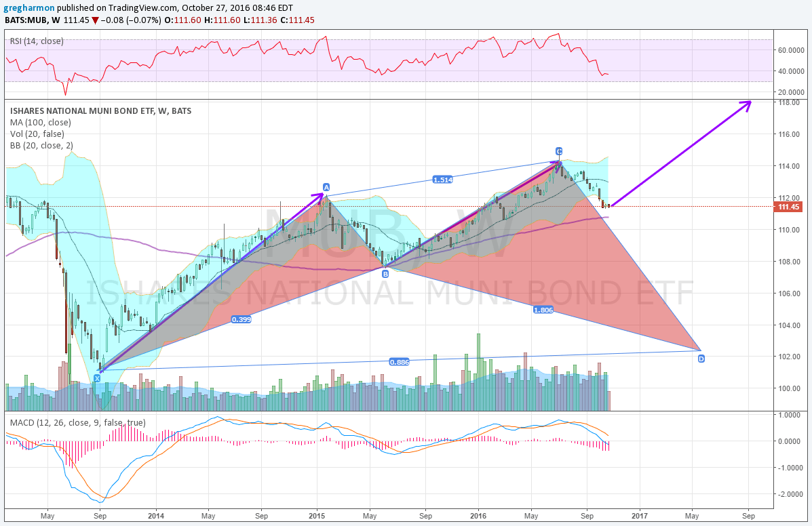Click the Vol (20, false) indicator label
Viewport: 812px width, 526px height.
coord(36,134)
